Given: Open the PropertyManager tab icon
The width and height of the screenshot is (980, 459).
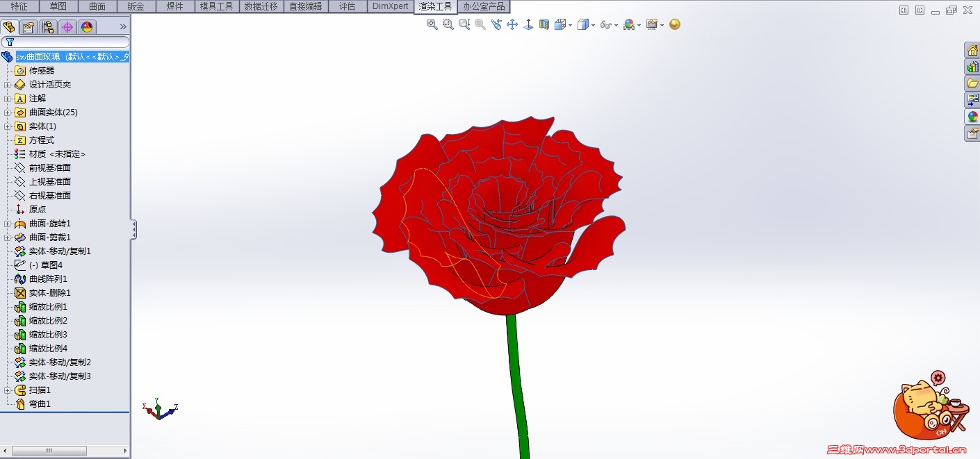Looking at the screenshot, I should [28, 27].
